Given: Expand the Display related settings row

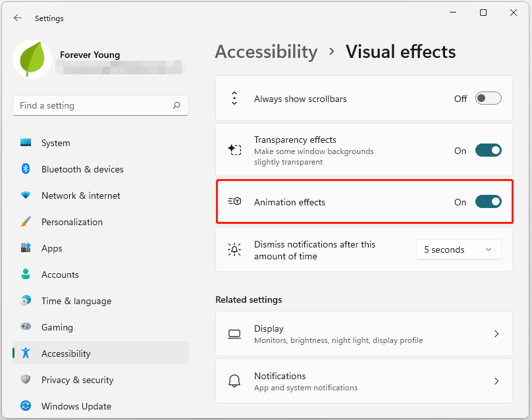Looking at the screenshot, I should (x=496, y=334).
